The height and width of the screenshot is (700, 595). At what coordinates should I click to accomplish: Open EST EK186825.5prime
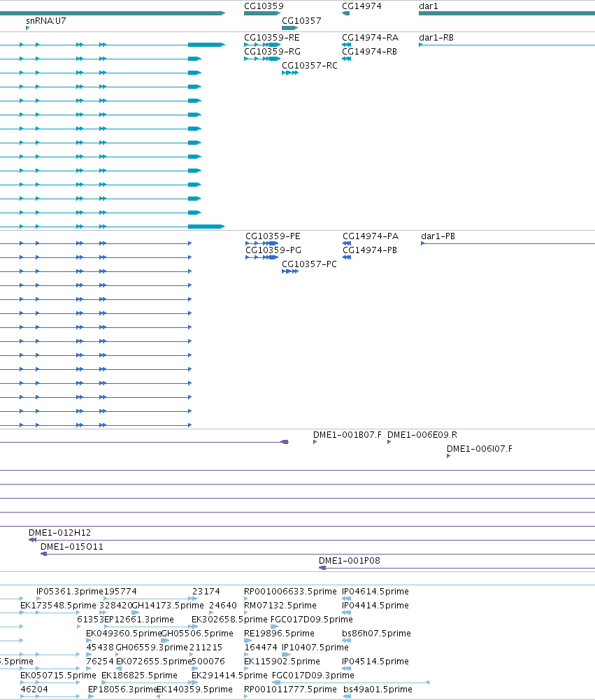(139, 676)
